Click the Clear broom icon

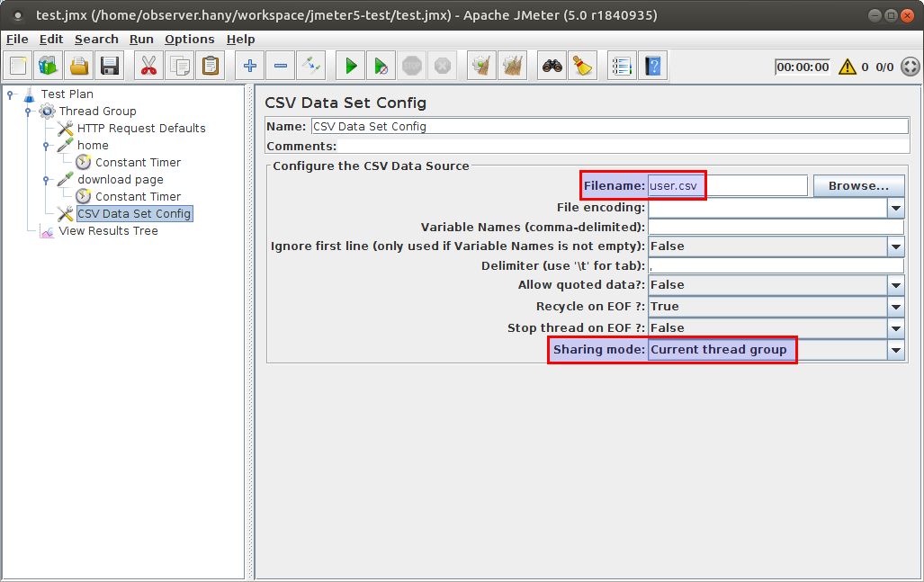pos(482,66)
